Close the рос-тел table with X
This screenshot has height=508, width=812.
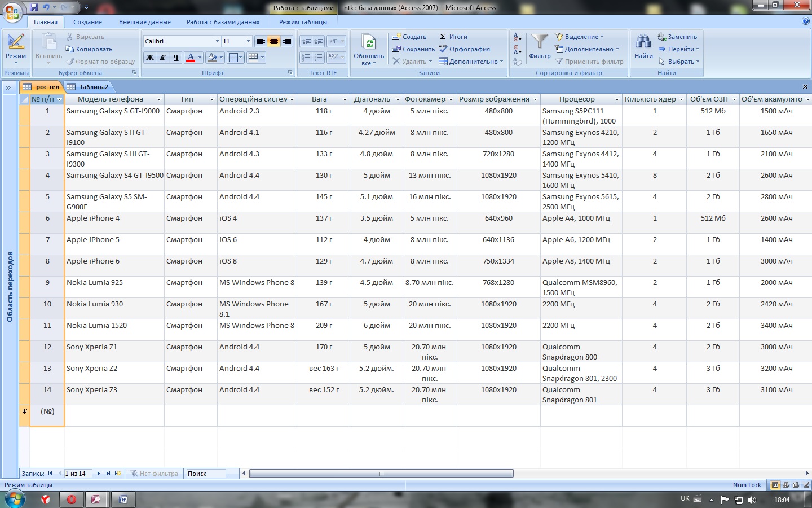point(805,86)
